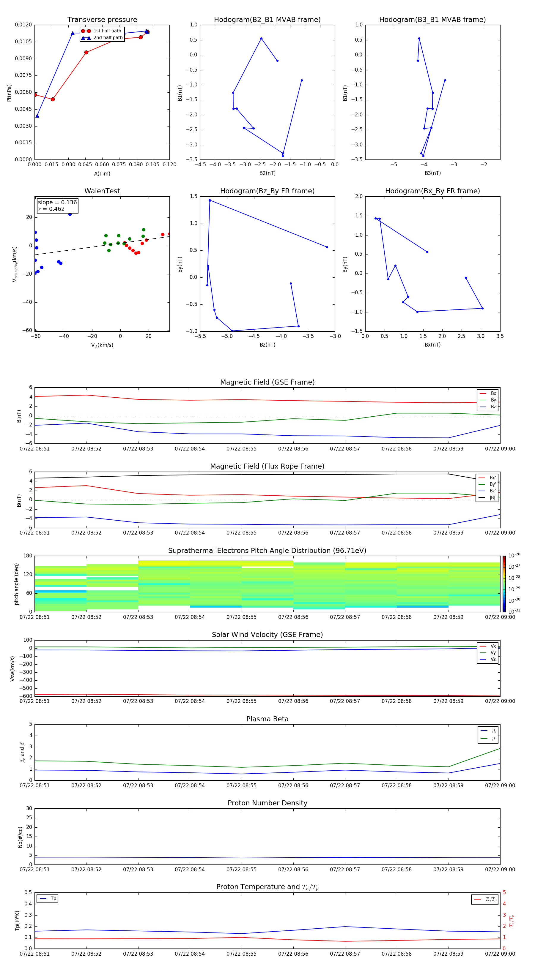Select the 'Bz' legend entry in GSE magnetic field
Image resolution: width=535 pixels, height=980 pixels.
point(488,407)
